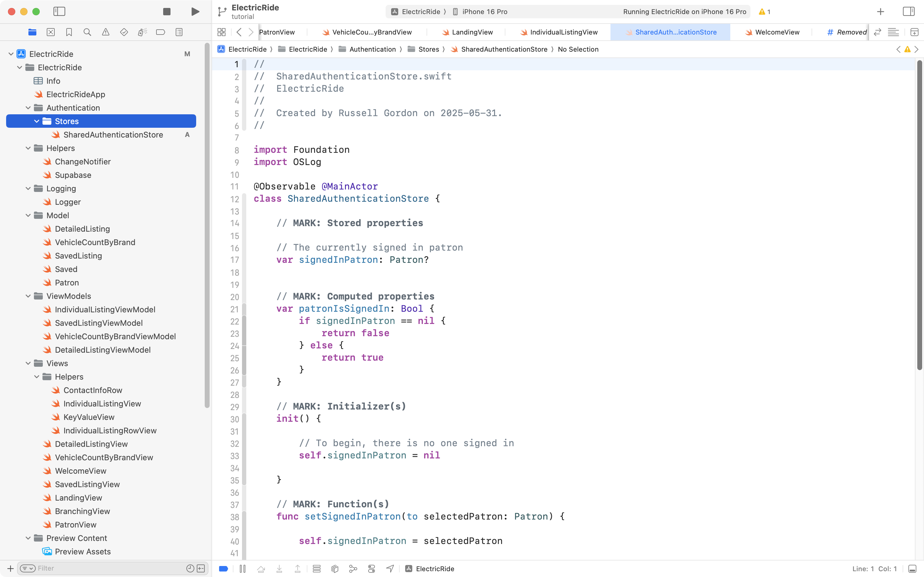This screenshot has height=577, width=924.
Task: Click the Simulate Location arrow icon
Action: pos(390,569)
